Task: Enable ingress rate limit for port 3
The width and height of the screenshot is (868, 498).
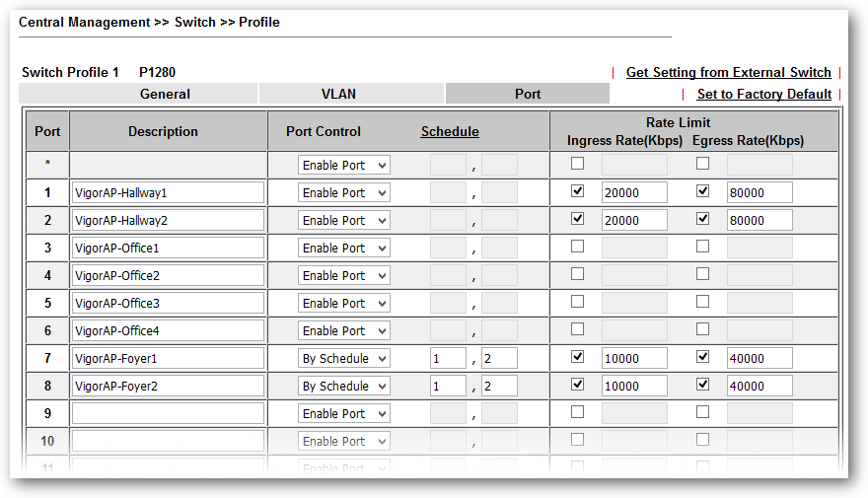Action: click(x=577, y=247)
